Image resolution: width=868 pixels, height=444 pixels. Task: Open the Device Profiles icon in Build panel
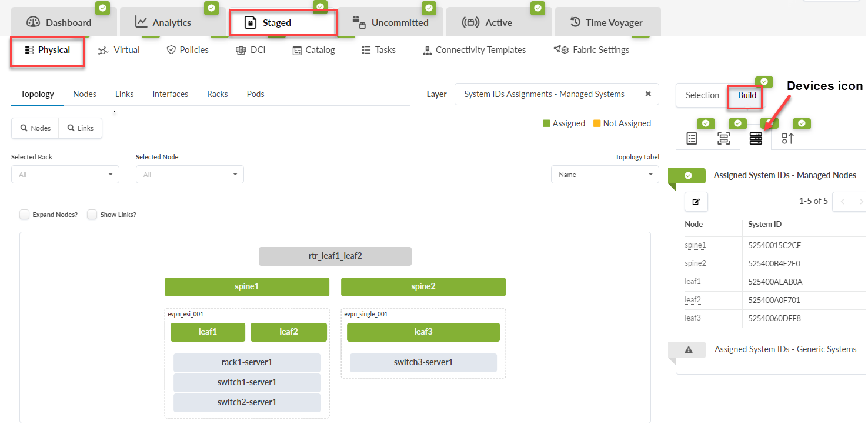coord(724,138)
